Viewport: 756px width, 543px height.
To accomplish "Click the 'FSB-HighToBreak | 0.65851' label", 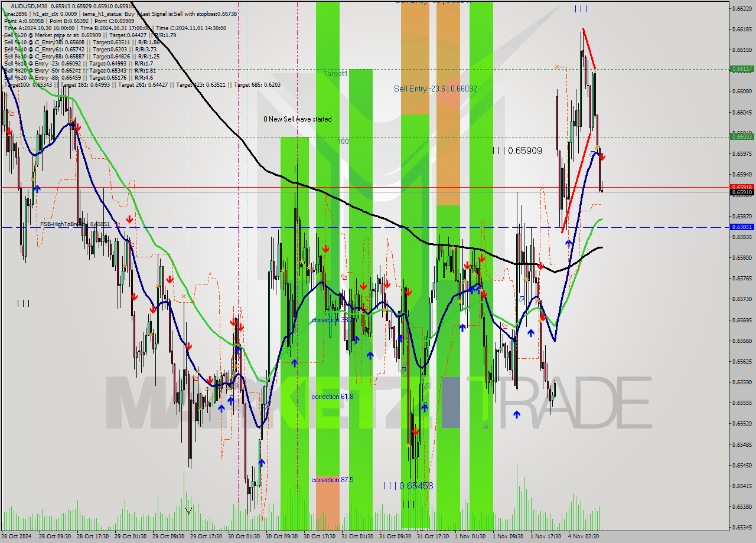I will [x=76, y=224].
